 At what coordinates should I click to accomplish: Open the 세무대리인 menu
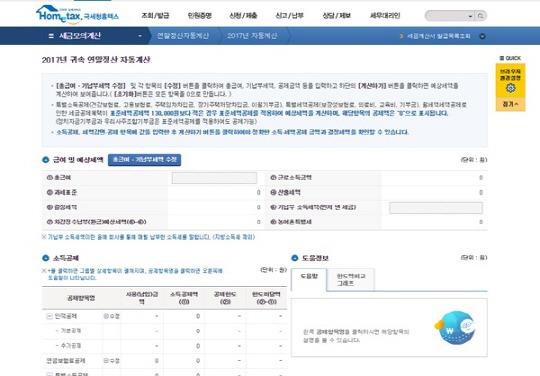(x=385, y=15)
